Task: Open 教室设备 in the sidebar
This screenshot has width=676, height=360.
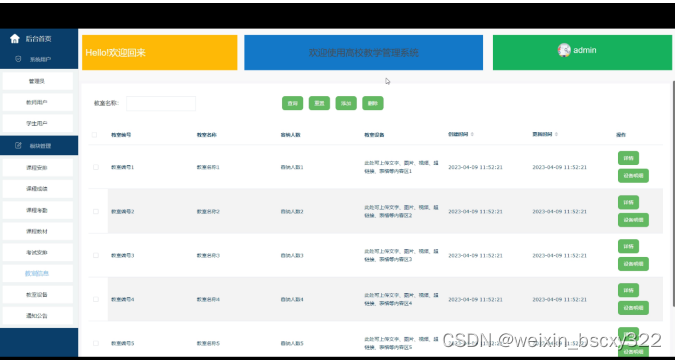Action: point(38,295)
